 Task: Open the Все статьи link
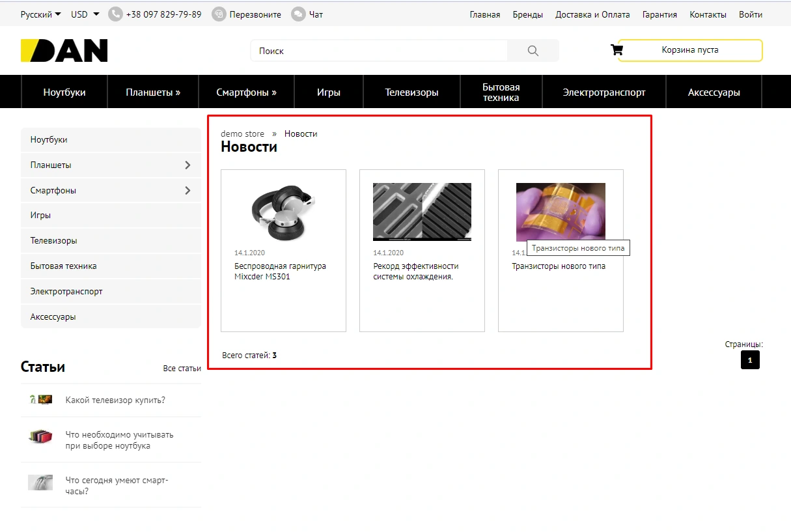pyautogui.click(x=182, y=369)
